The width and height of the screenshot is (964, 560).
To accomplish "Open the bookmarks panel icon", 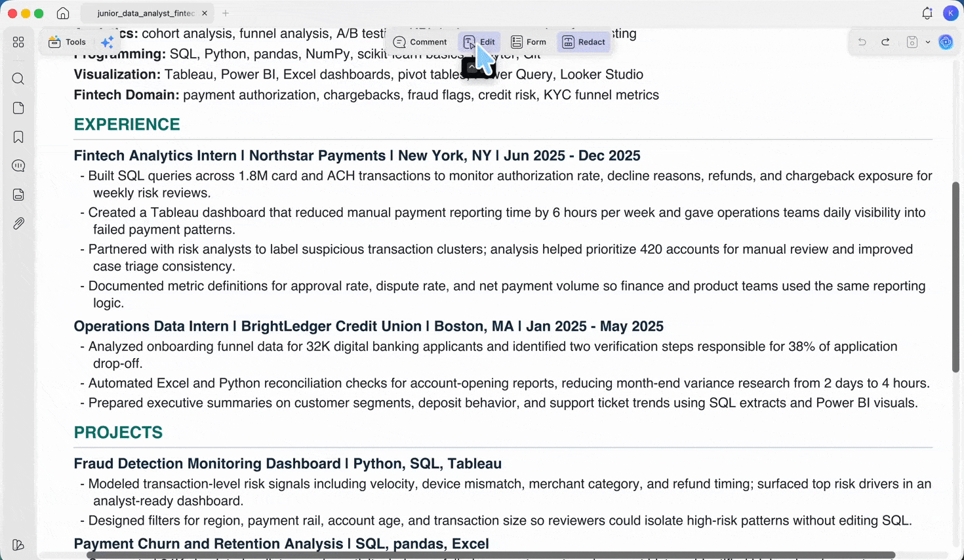I will pyautogui.click(x=18, y=137).
